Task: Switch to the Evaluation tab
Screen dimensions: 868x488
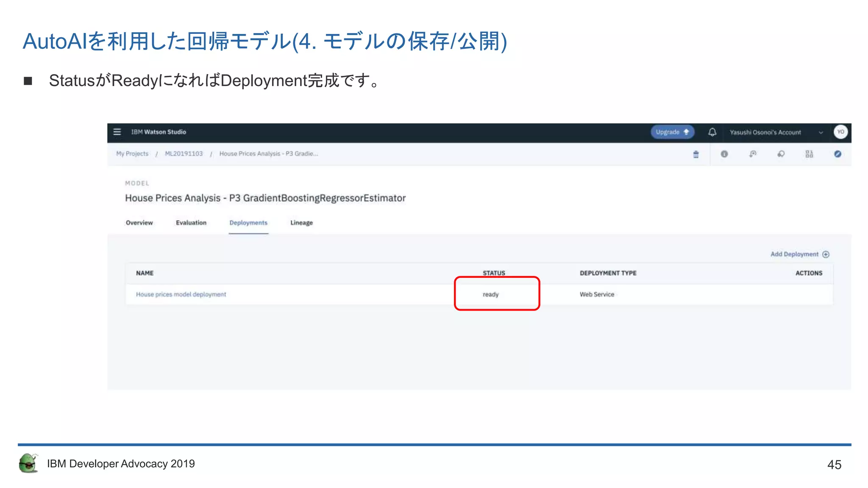Action: pos(191,223)
